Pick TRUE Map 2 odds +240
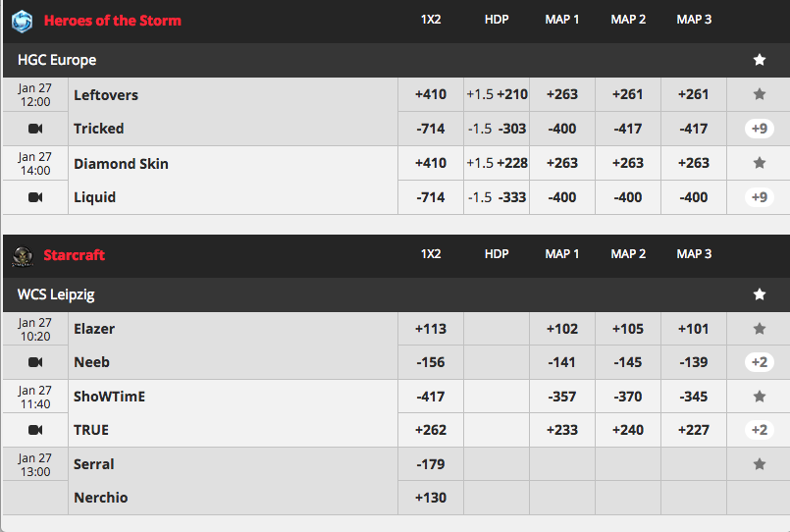The image size is (790, 532). tap(628, 430)
